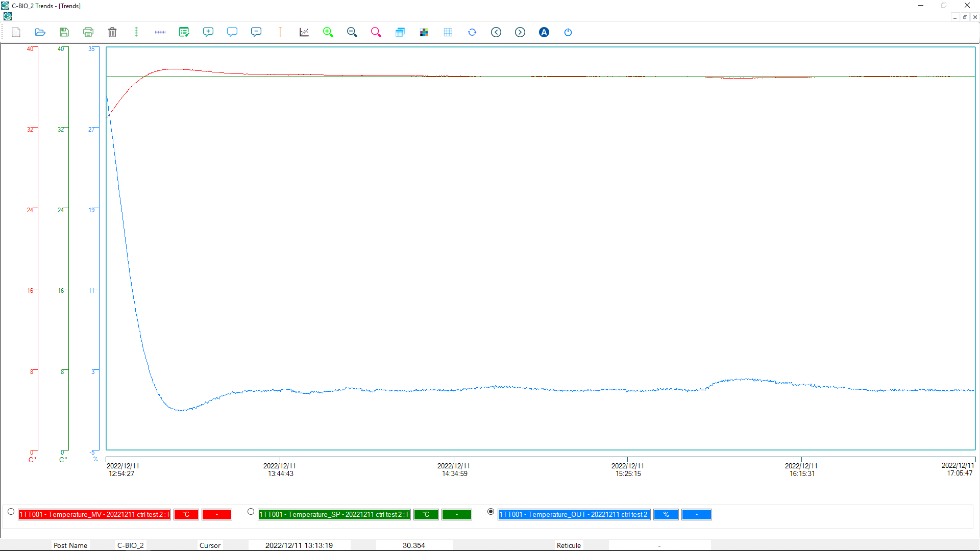Click the color palette icon
980x551 pixels.
424,32
